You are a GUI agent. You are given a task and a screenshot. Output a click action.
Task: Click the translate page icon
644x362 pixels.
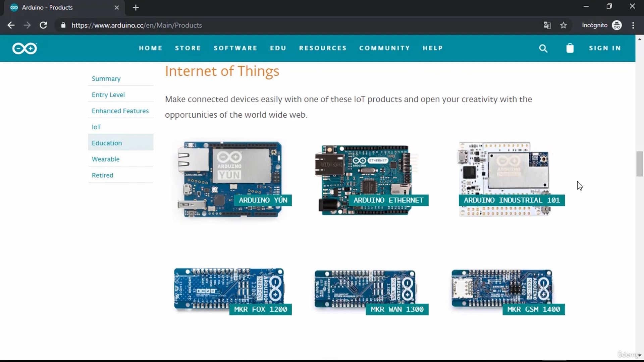point(547,25)
